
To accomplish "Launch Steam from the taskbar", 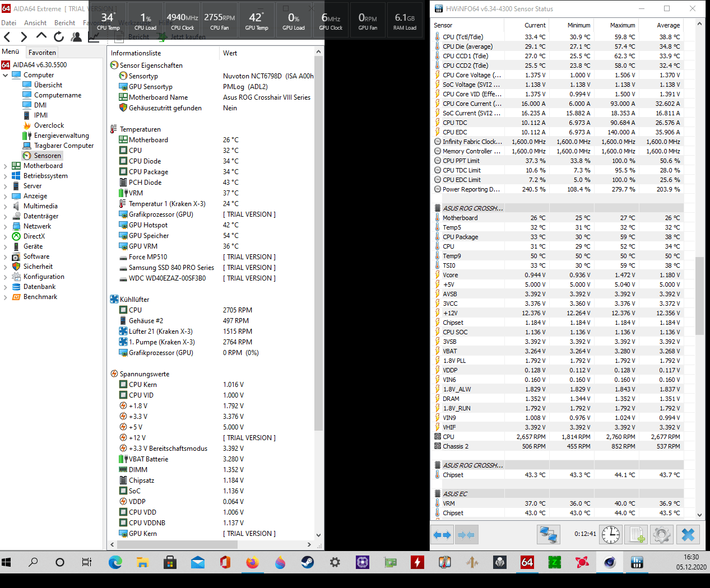I will [308, 562].
